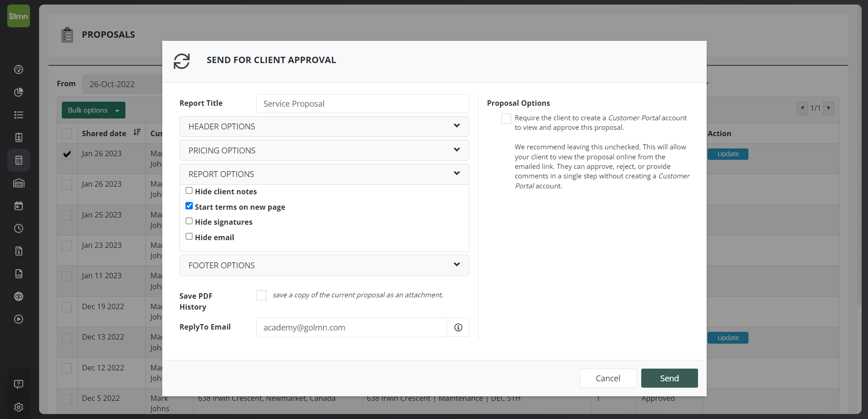Select the Dec 13 2022 row checkbox
Image resolution: width=868 pixels, height=419 pixels.
(67, 338)
